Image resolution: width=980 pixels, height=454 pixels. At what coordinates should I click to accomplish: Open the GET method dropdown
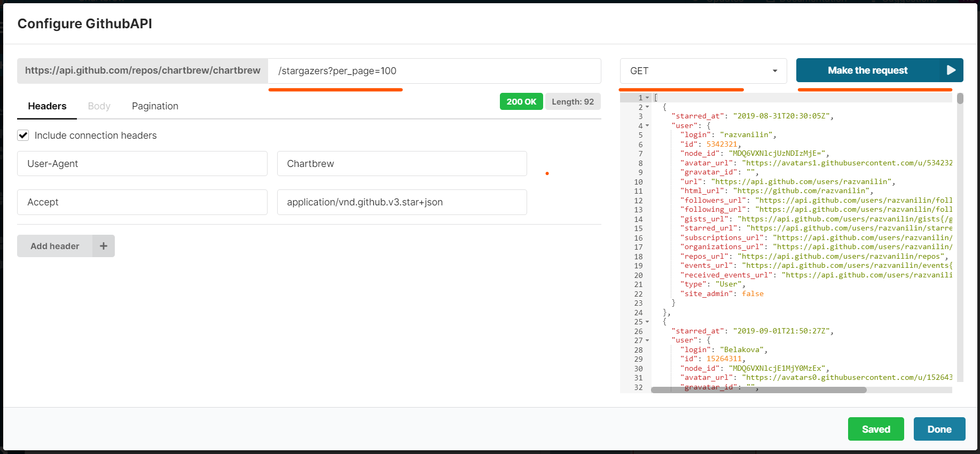click(703, 71)
